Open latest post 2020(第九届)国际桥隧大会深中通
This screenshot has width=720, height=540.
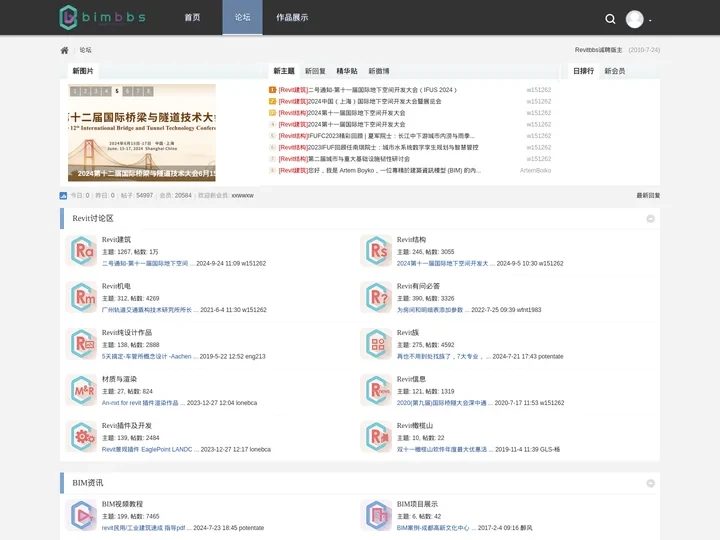point(444,403)
